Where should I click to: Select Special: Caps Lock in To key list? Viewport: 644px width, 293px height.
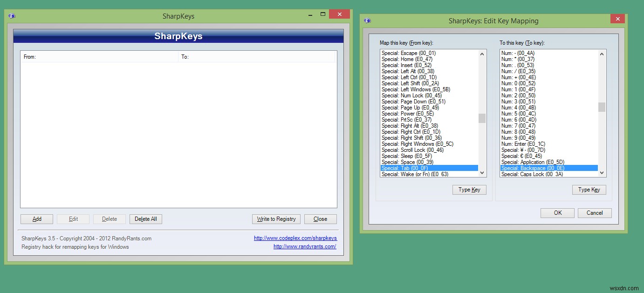click(x=549, y=174)
